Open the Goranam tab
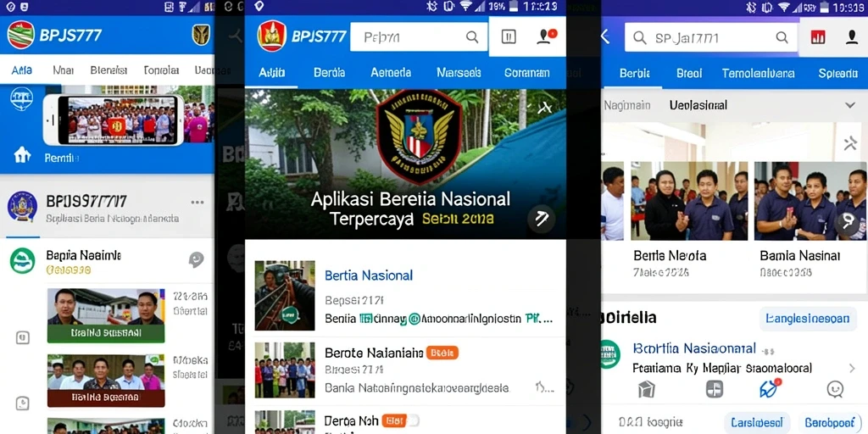868x434 pixels. point(527,73)
